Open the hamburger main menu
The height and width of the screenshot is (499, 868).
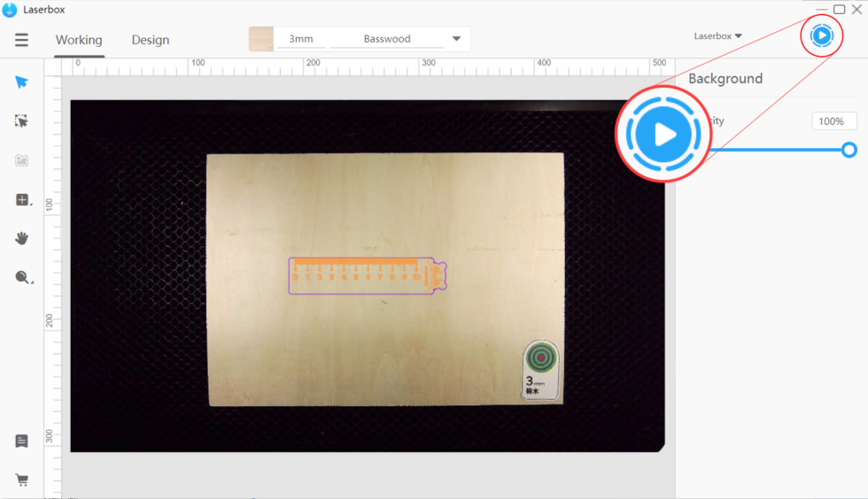[21, 40]
